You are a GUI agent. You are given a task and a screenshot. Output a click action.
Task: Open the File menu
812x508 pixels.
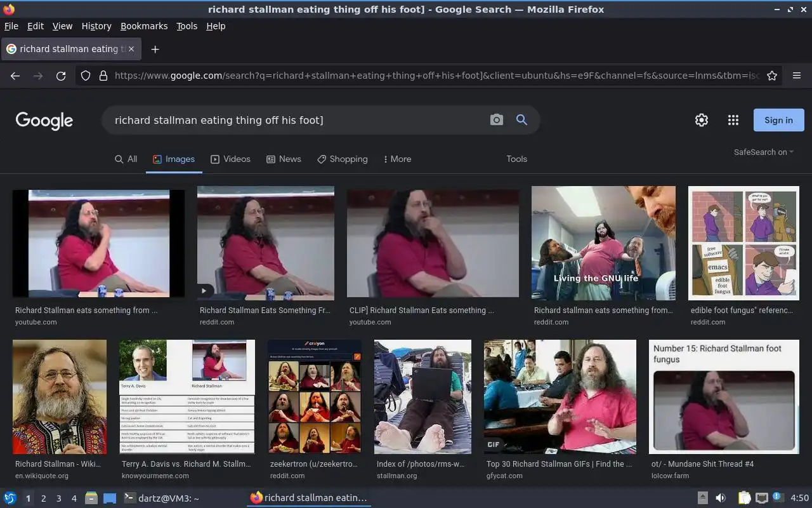click(11, 26)
